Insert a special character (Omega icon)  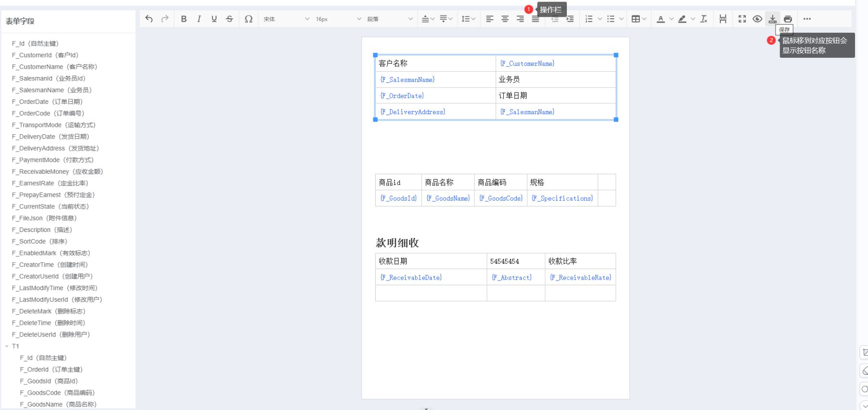click(x=248, y=19)
